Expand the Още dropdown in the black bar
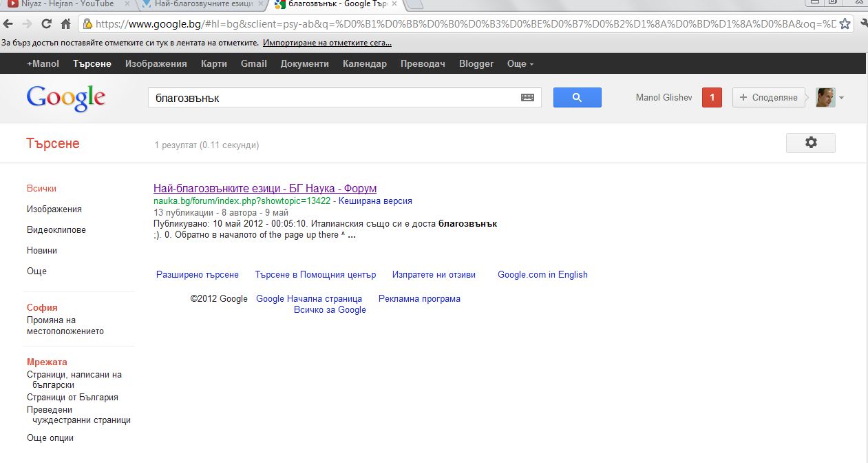The width and height of the screenshot is (868, 463). coord(520,64)
